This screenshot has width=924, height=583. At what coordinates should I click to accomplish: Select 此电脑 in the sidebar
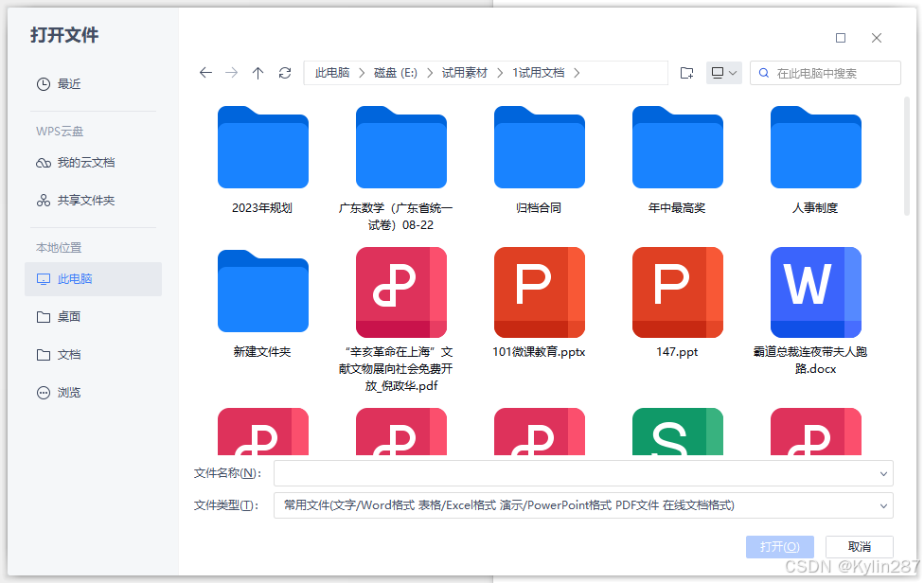tap(93, 279)
